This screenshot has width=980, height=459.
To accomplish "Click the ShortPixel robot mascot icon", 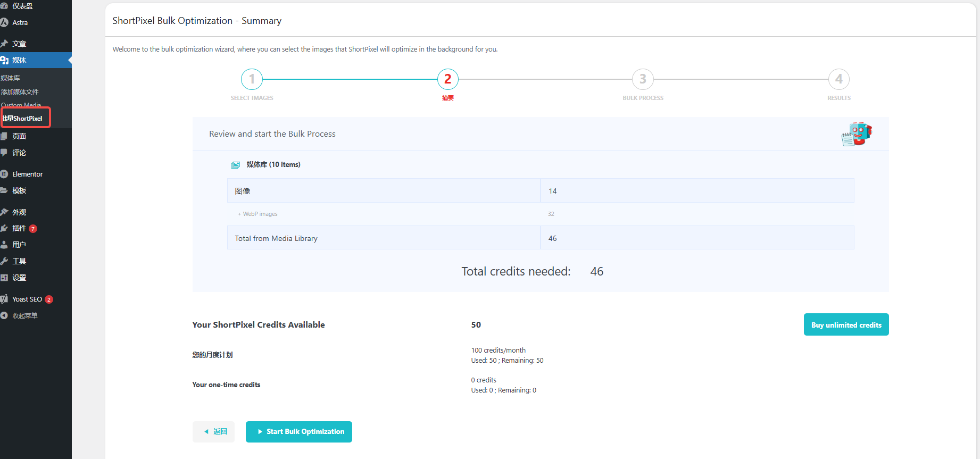I will point(856,134).
